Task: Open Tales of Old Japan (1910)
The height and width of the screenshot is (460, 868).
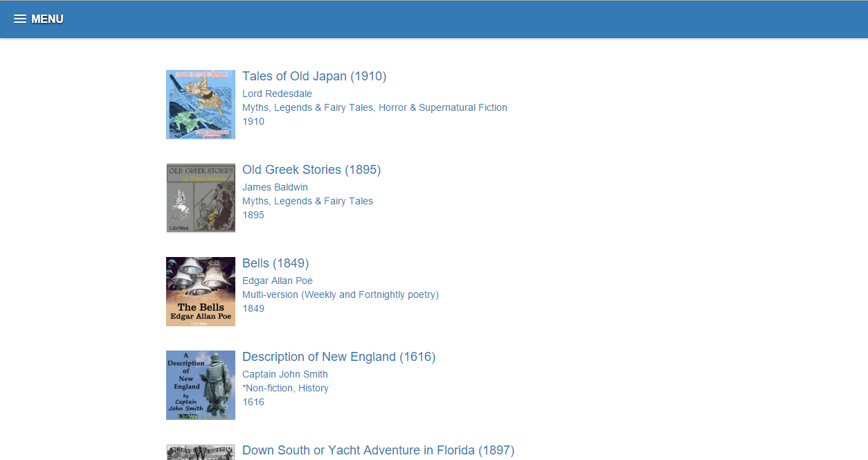Action: 314,76
